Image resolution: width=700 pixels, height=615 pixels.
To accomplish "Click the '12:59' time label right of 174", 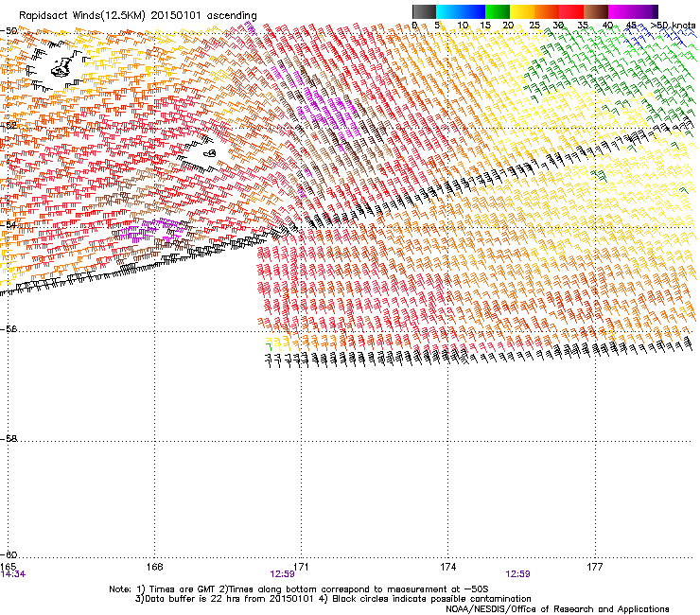I will click(x=517, y=574).
